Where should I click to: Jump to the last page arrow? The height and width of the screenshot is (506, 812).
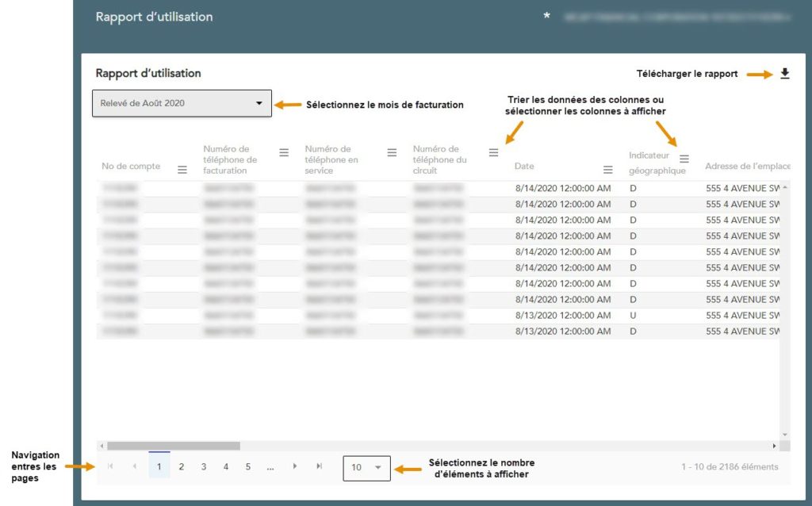(x=319, y=466)
